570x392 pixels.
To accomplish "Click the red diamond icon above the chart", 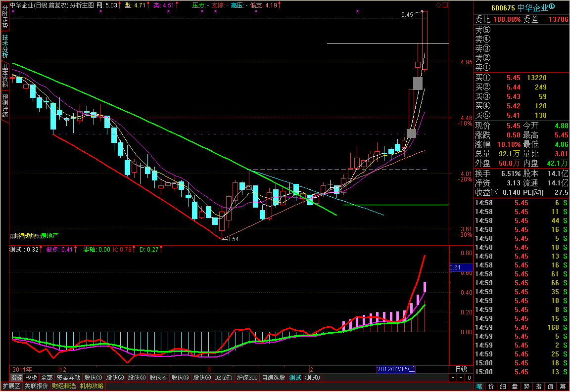I will (x=439, y=5).
